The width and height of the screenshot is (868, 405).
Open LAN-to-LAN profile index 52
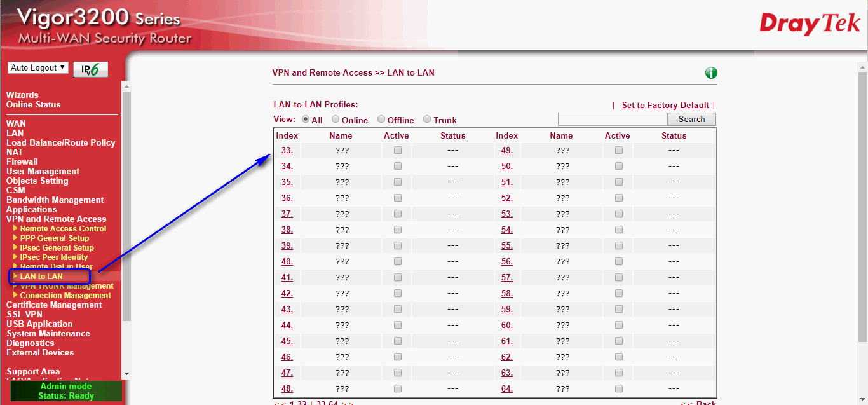tap(507, 198)
